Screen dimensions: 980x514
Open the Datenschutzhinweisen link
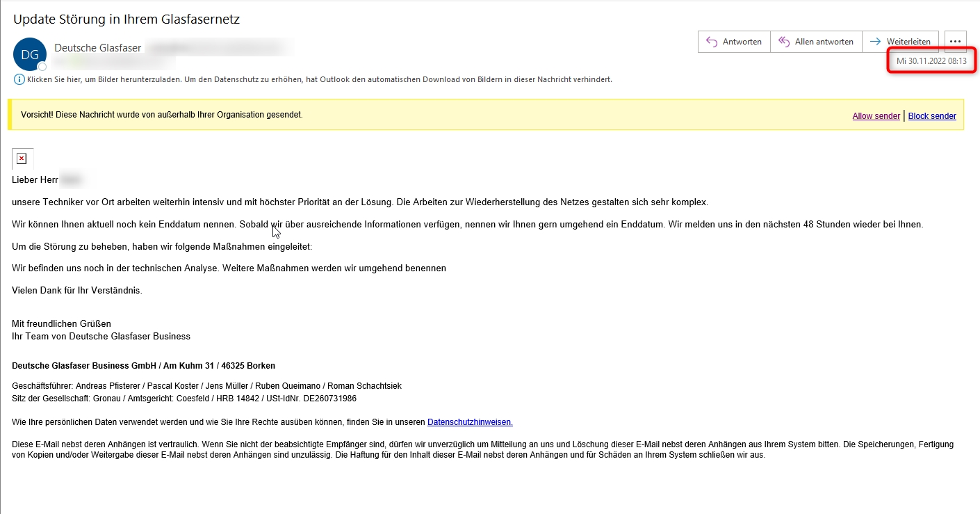point(470,422)
